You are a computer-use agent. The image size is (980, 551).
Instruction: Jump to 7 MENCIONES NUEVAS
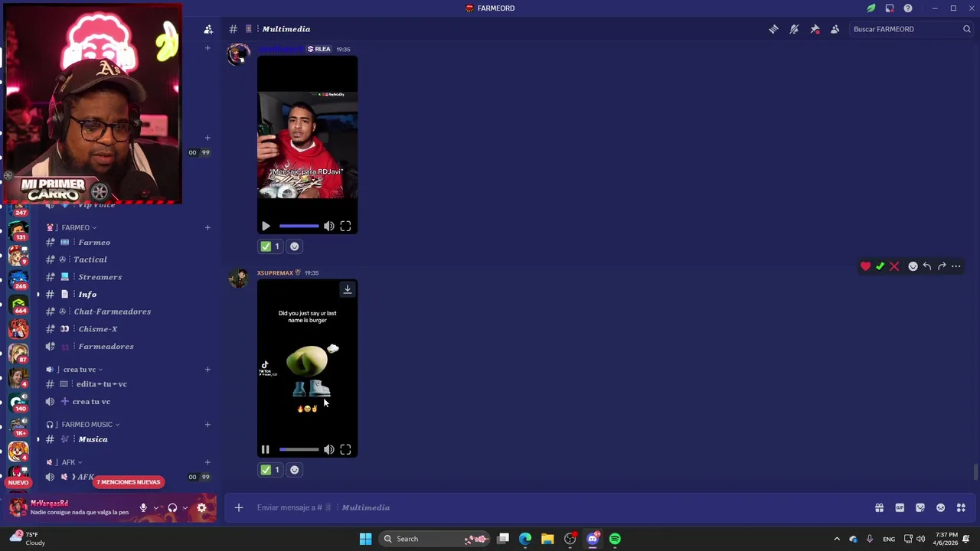[x=129, y=482]
